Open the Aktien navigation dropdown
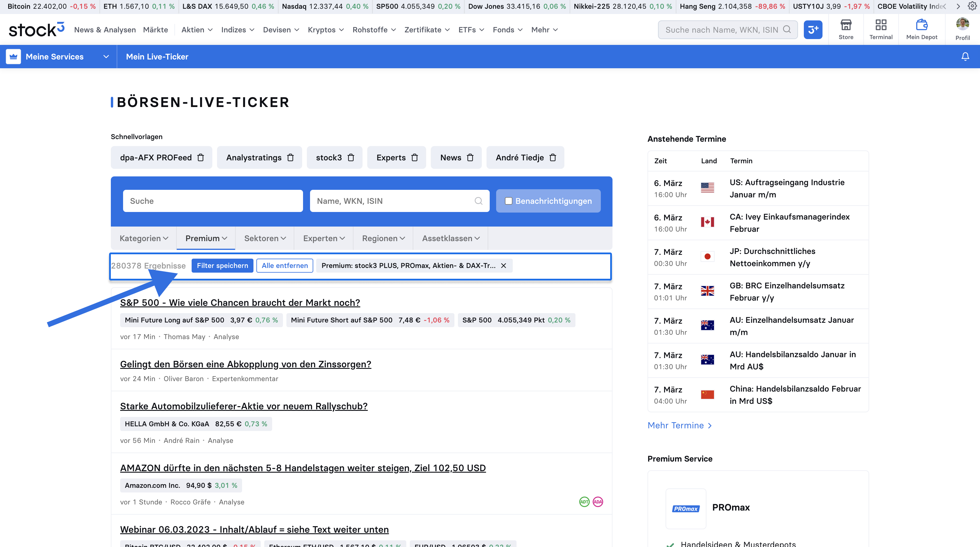 pyautogui.click(x=197, y=30)
